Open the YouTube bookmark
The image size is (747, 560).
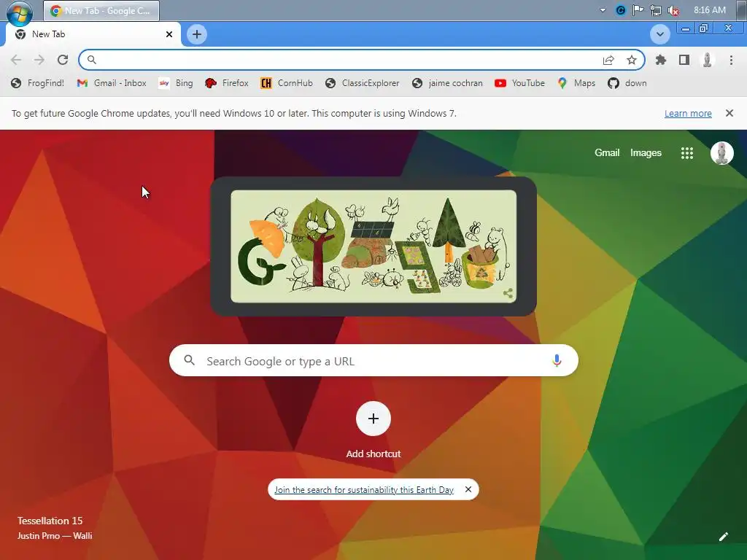pos(519,83)
